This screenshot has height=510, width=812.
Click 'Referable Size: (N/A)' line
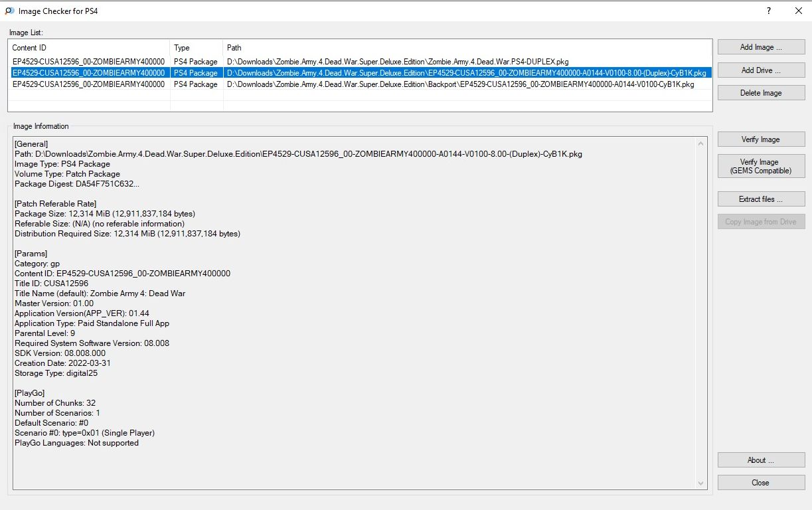pyautogui.click(x=100, y=224)
